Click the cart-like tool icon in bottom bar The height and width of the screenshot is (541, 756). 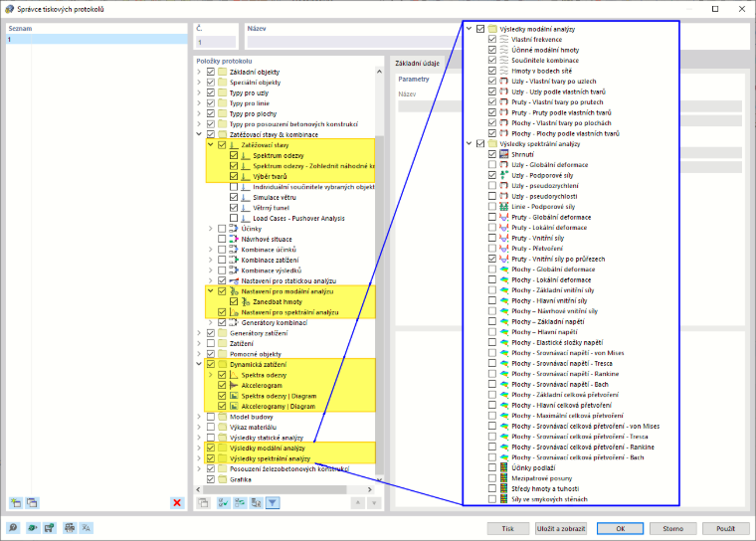(x=49, y=527)
